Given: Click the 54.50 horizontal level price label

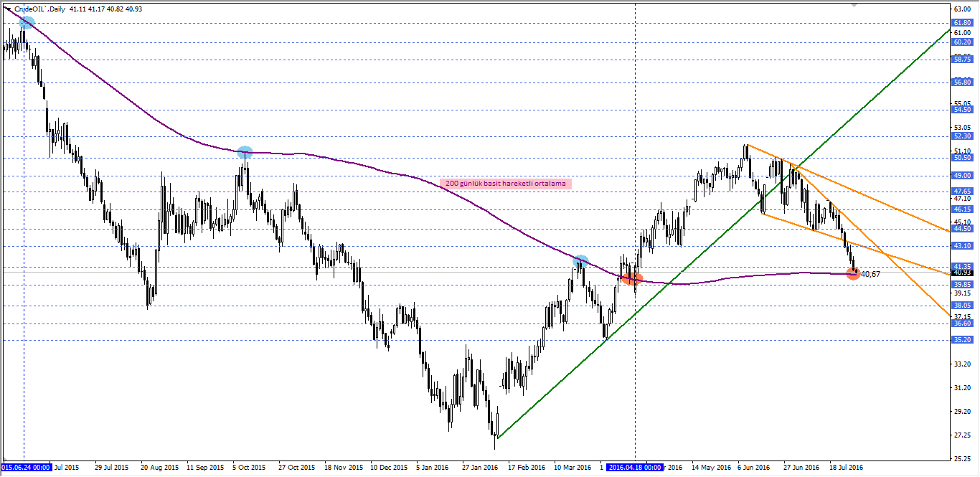Looking at the screenshot, I should point(962,110).
